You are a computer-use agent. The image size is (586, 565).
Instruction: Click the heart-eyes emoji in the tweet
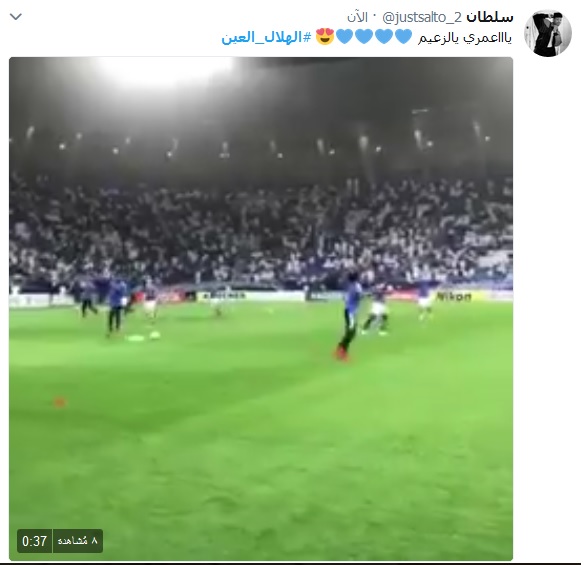coord(325,37)
